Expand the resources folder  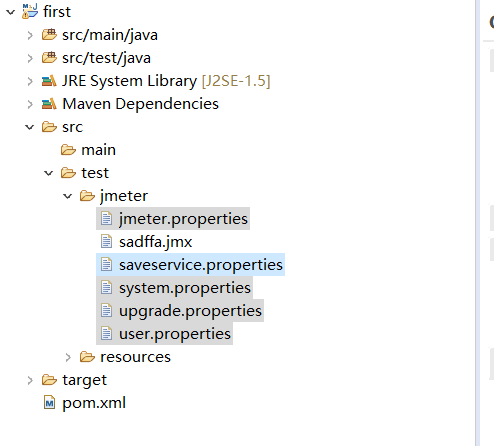point(68,357)
